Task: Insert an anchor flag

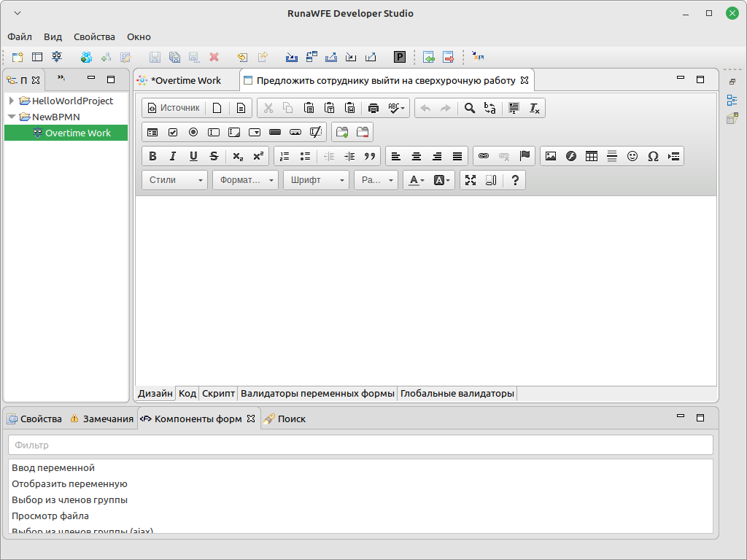Action: [525, 156]
